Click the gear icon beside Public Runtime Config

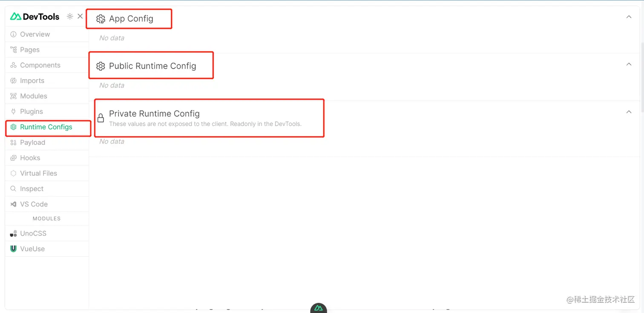(x=101, y=66)
